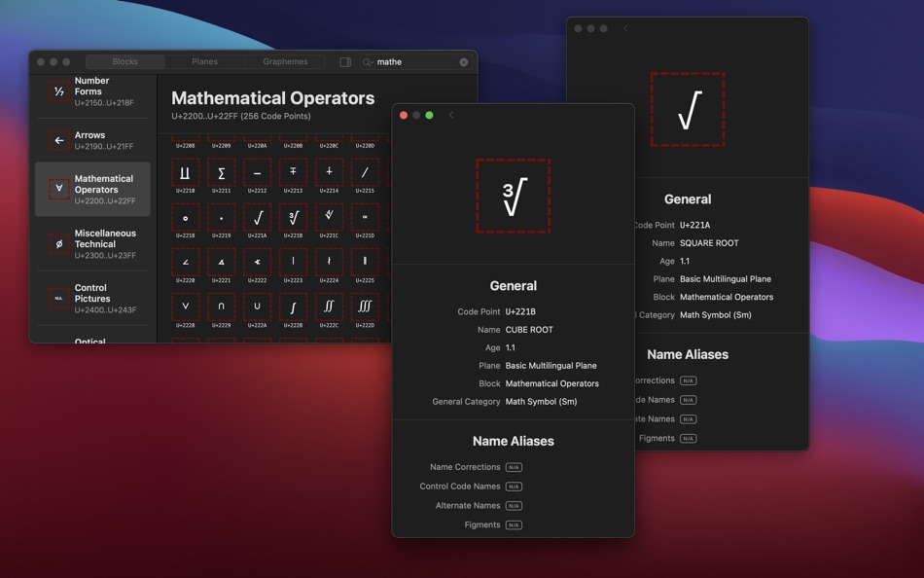Select the CUBE ROOT name value
The height and width of the screenshot is (578, 924).
click(529, 330)
